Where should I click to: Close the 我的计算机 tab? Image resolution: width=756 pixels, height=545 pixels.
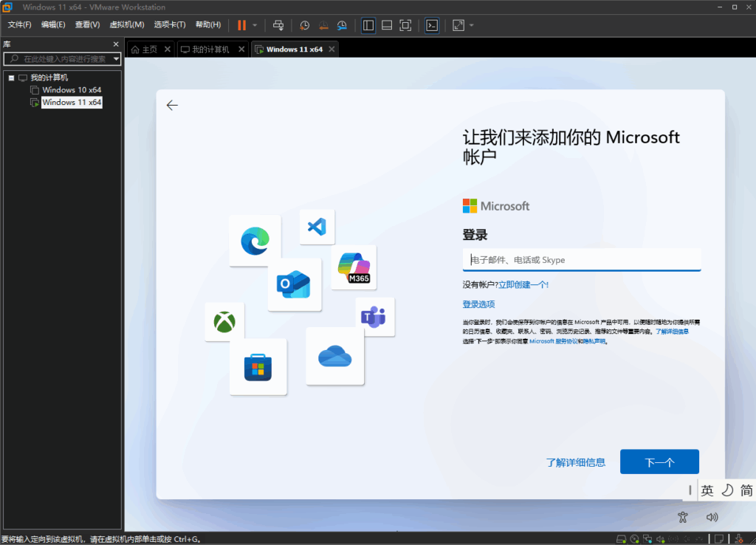tap(241, 49)
